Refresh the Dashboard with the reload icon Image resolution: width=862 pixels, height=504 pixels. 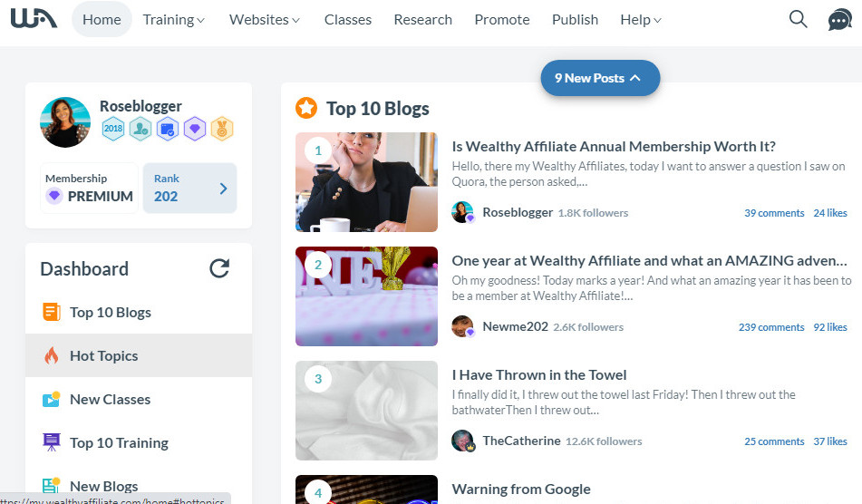[x=219, y=268]
